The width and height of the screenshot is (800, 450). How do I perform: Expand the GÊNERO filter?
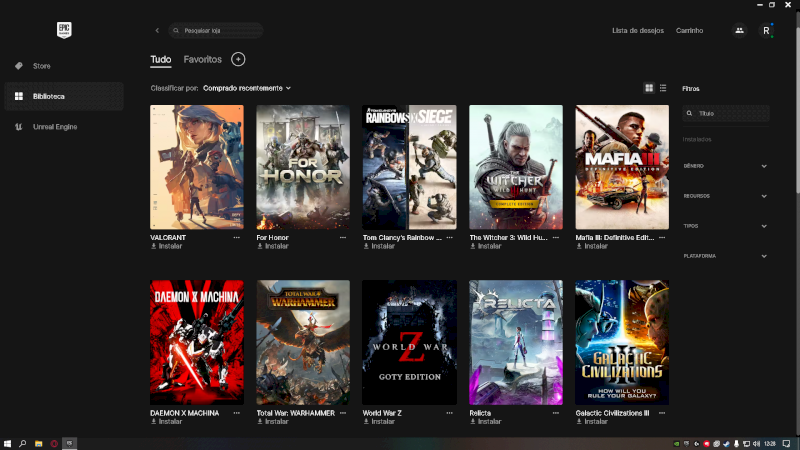pyautogui.click(x=726, y=166)
